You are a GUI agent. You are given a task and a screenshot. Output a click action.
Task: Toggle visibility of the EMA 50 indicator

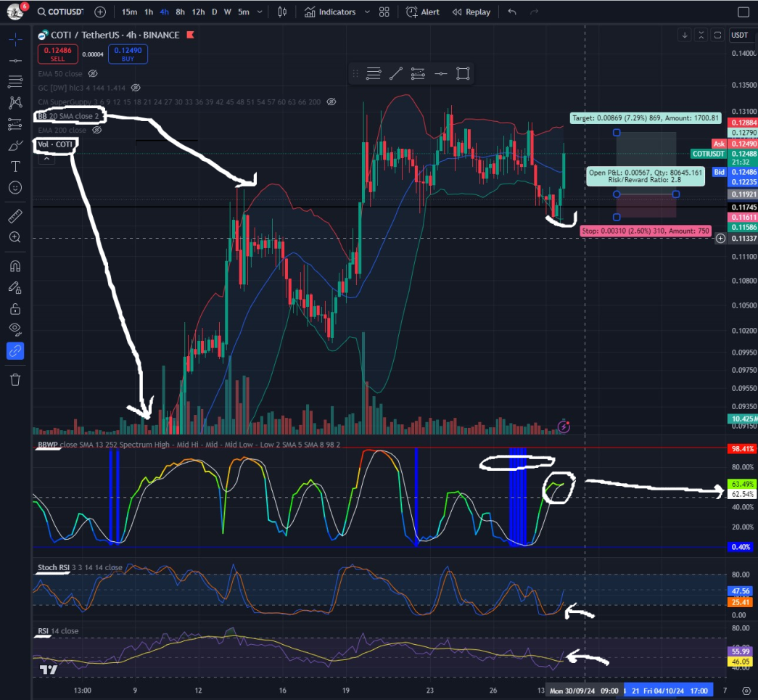tap(93, 73)
